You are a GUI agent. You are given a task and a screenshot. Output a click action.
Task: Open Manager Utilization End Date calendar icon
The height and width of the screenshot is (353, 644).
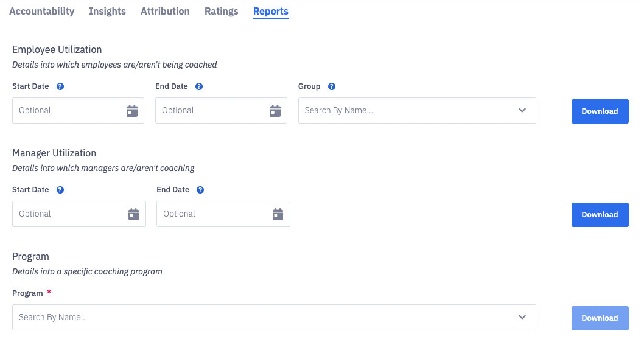(x=278, y=214)
